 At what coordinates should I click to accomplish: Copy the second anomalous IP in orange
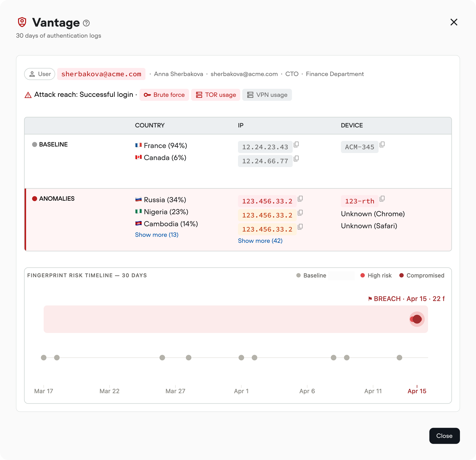[x=300, y=213]
